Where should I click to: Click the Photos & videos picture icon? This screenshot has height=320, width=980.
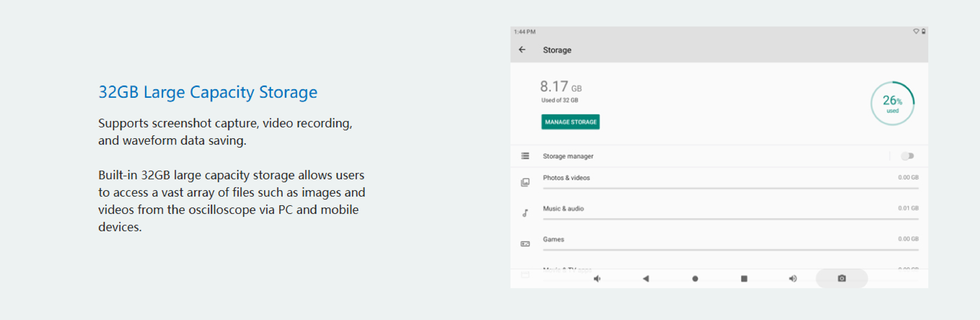(x=525, y=182)
